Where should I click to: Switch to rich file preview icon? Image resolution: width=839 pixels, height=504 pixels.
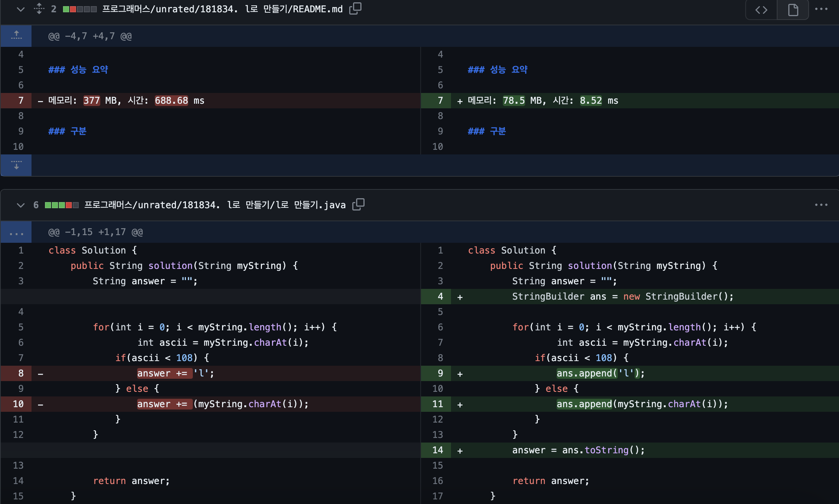[793, 10]
